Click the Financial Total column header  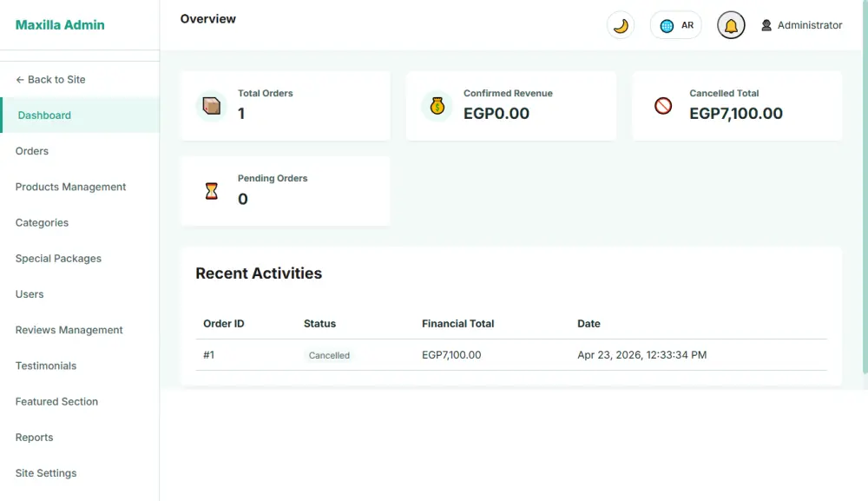coord(457,324)
